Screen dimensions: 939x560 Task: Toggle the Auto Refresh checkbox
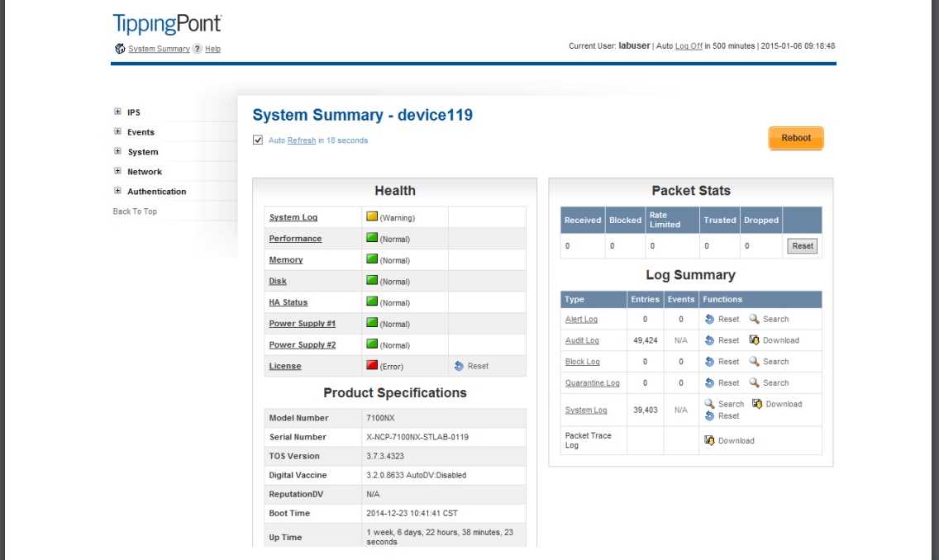(x=258, y=140)
